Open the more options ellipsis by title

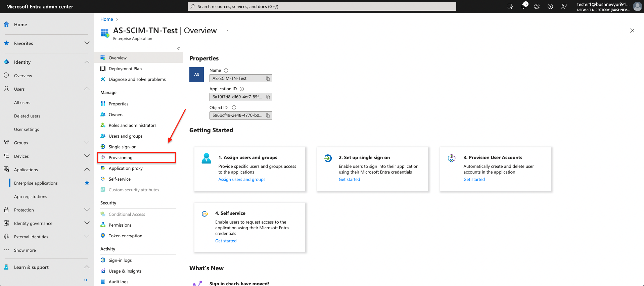point(228,31)
